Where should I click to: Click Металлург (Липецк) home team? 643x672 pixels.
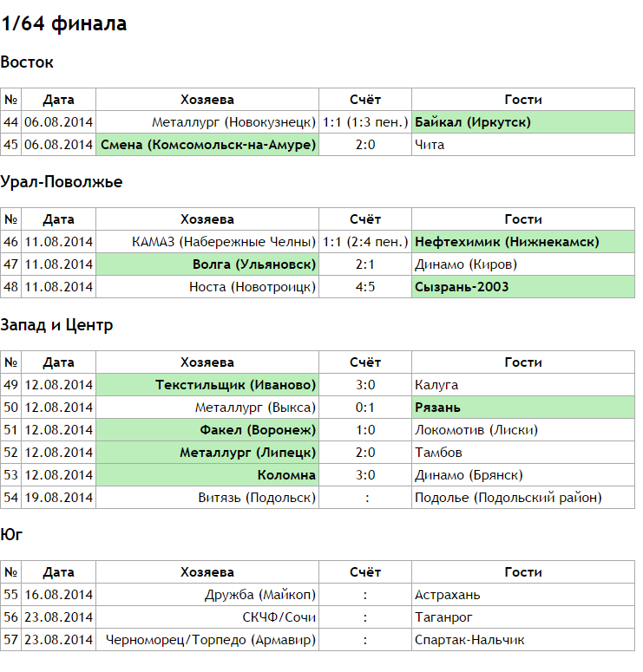coord(247,453)
